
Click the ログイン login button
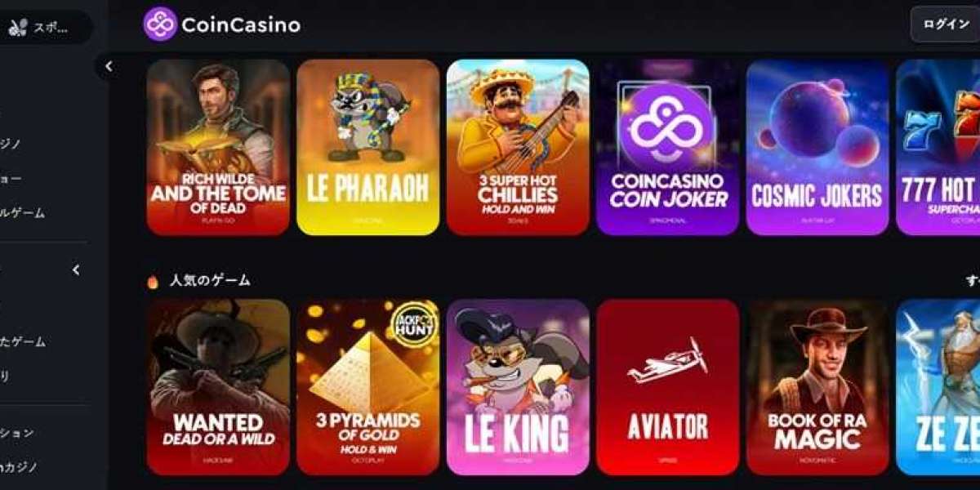[945, 24]
